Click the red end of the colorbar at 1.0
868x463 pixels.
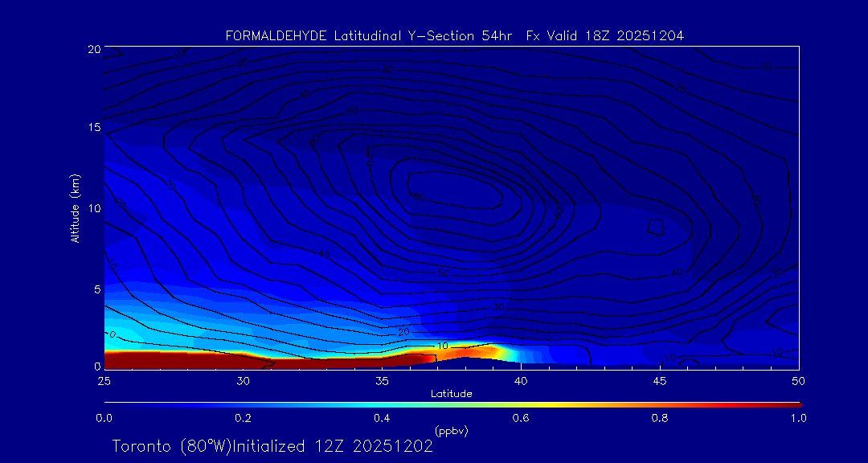[796, 404]
